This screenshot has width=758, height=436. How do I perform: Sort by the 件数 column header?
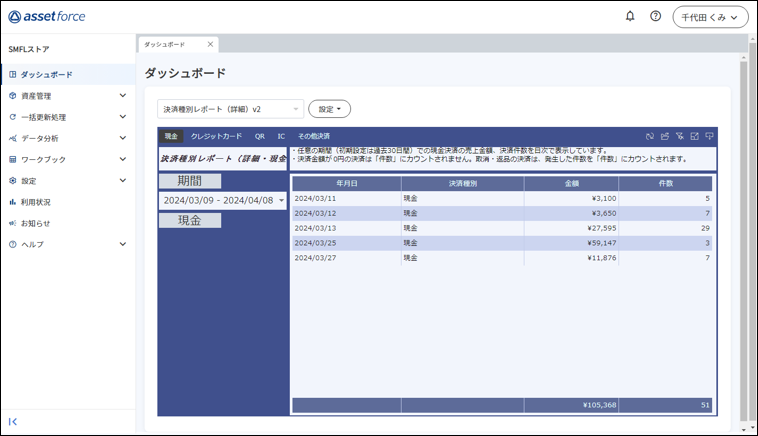coord(666,183)
